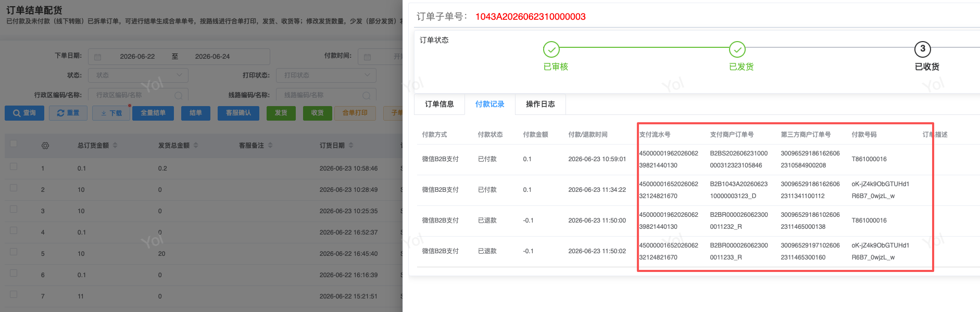Toggle the select-all checkbox in table header

14,144
